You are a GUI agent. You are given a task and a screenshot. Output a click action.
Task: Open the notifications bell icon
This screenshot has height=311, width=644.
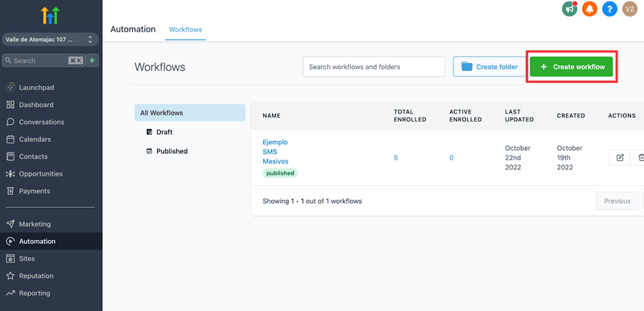coord(589,9)
